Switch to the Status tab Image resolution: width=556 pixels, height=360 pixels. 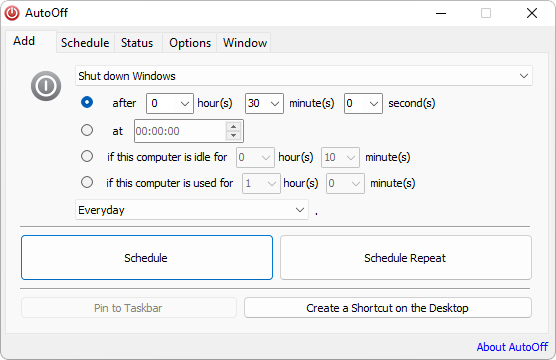[x=137, y=43]
